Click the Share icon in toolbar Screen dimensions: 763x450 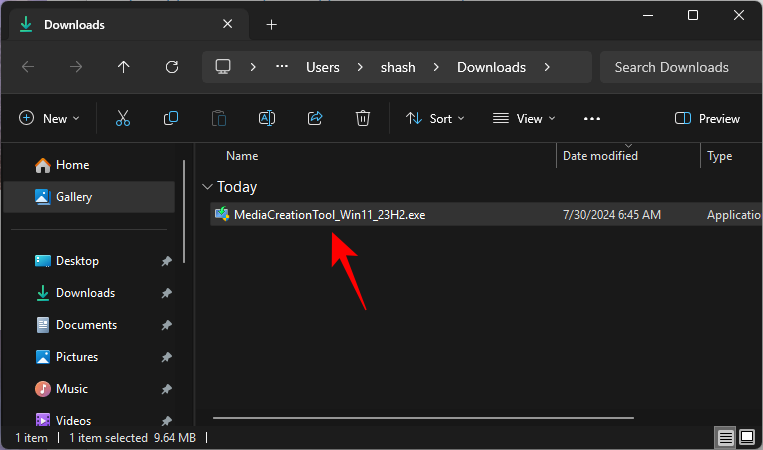click(315, 118)
